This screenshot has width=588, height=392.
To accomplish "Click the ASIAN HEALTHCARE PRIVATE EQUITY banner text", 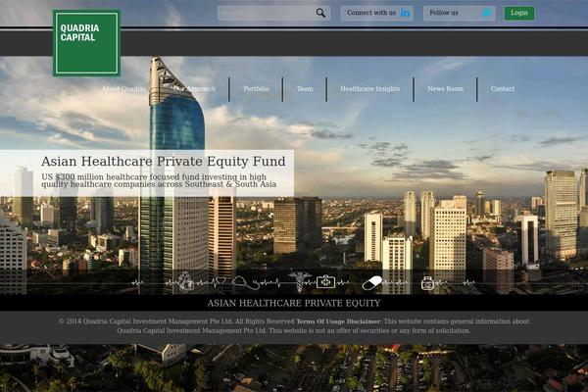I will coord(294,303).
